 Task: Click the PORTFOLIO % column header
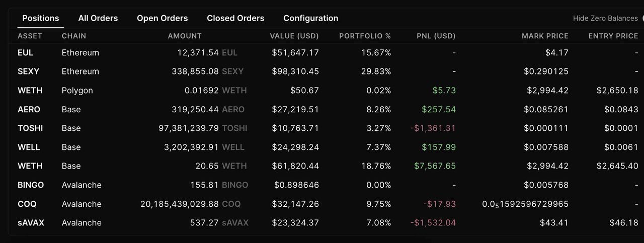tap(365, 36)
